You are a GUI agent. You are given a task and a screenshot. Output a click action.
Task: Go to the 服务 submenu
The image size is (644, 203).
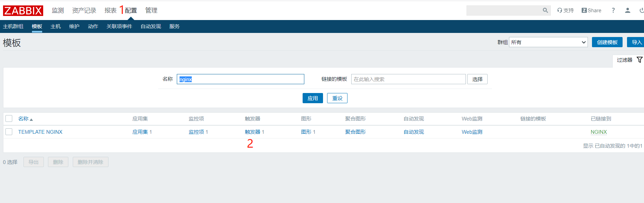[x=174, y=26]
